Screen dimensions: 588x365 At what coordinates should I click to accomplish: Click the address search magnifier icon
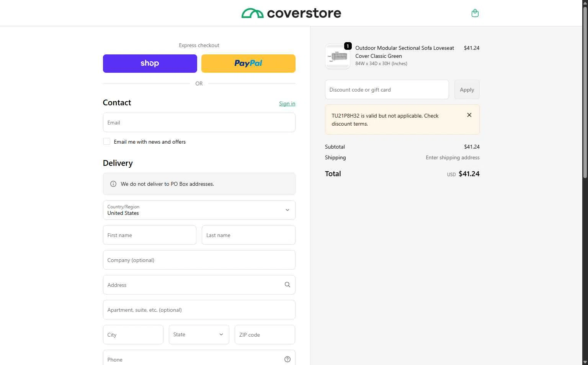(287, 285)
